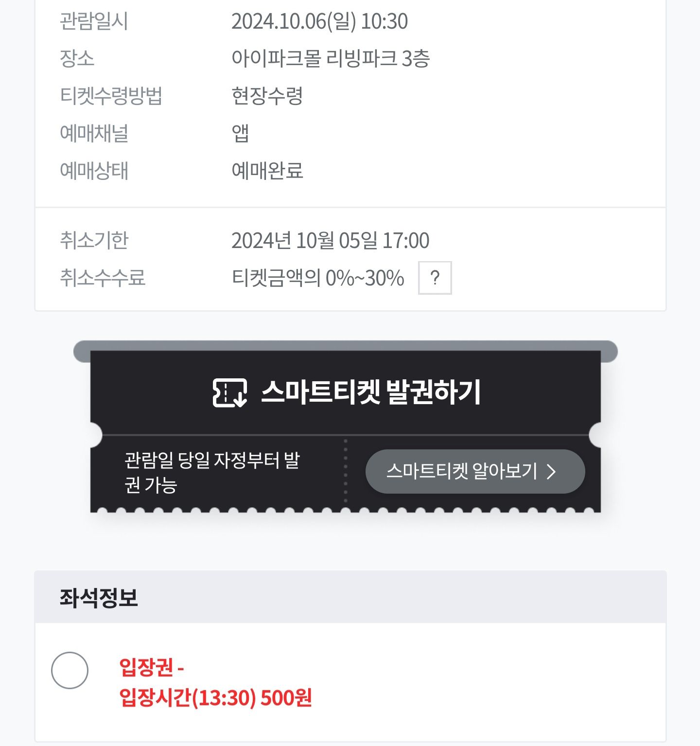Image resolution: width=700 pixels, height=746 pixels.
Task: Tap the chevron arrow in 스마트티켓 알아보기
Action: coord(551,471)
